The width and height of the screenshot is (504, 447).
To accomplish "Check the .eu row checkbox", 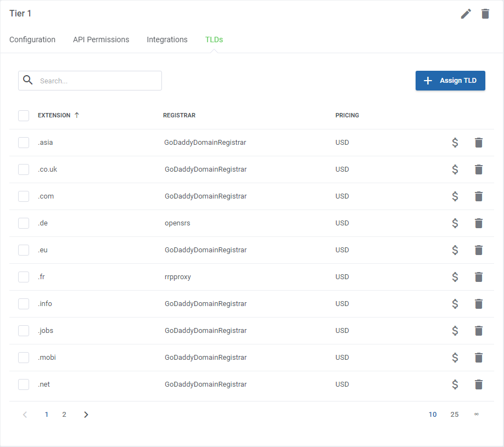I will 24,250.
